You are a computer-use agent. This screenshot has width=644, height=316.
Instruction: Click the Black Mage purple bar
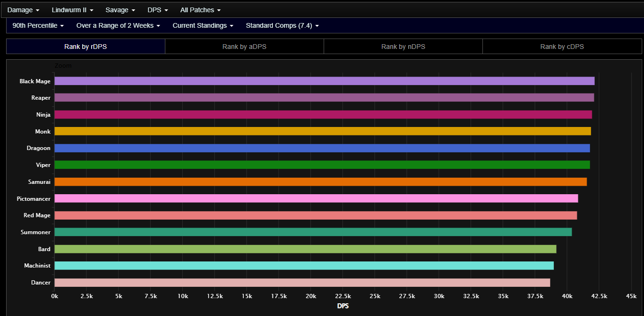[x=325, y=81]
